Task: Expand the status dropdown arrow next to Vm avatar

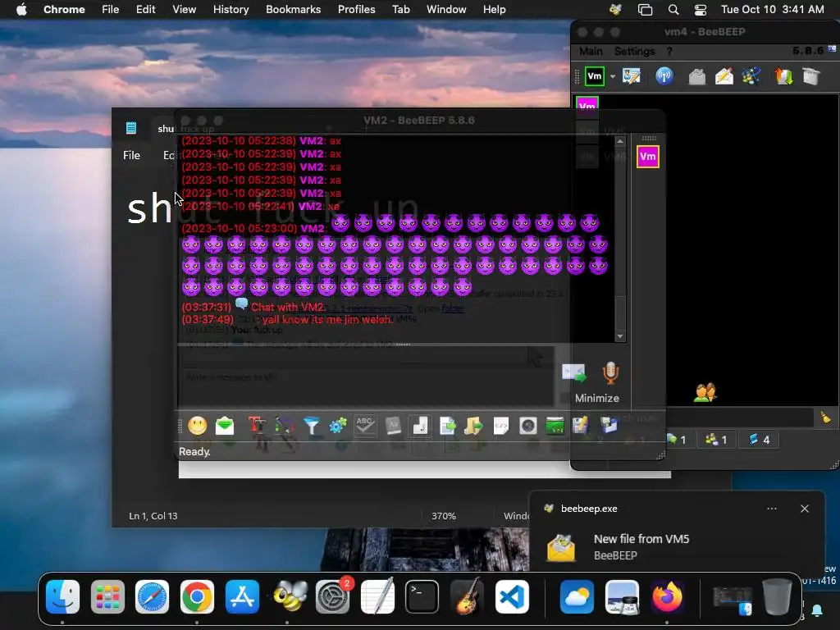Action: [x=613, y=76]
